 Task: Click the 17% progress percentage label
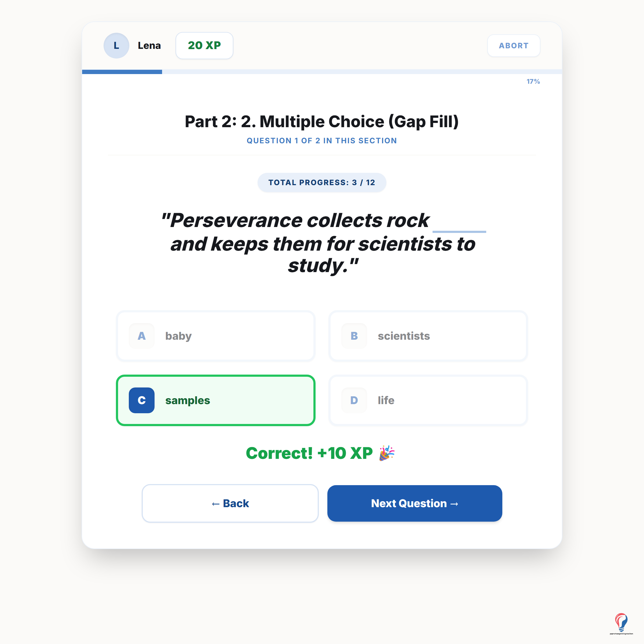click(533, 82)
